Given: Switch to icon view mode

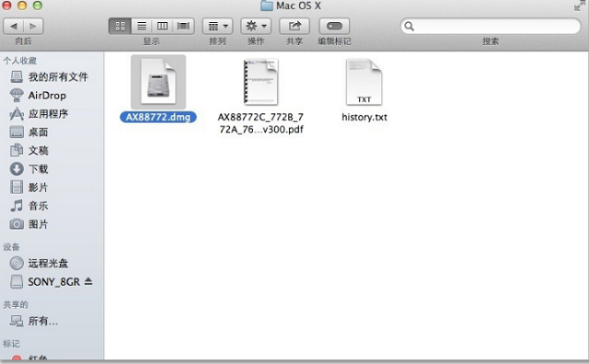Looking at the screenshot, I should (121, 26).
